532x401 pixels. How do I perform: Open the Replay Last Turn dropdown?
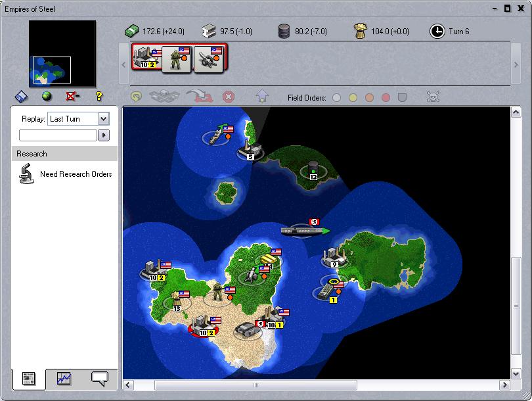coord(103,119)
